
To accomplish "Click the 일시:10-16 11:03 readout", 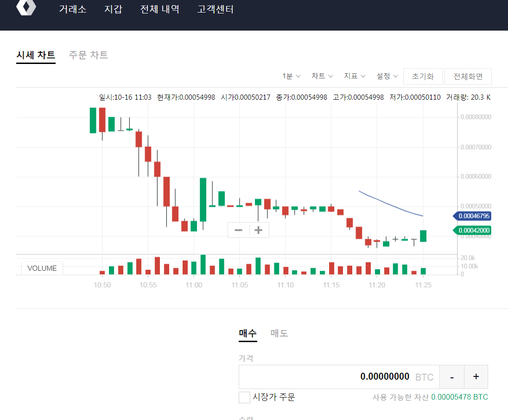I will 125,97.
